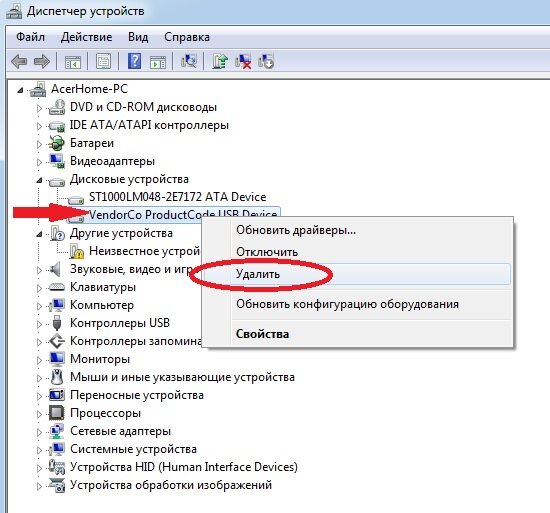Viewport: 550px width, 513px height.
Task: Expand the Видеоадаптеры node
Action: point(40,162)
